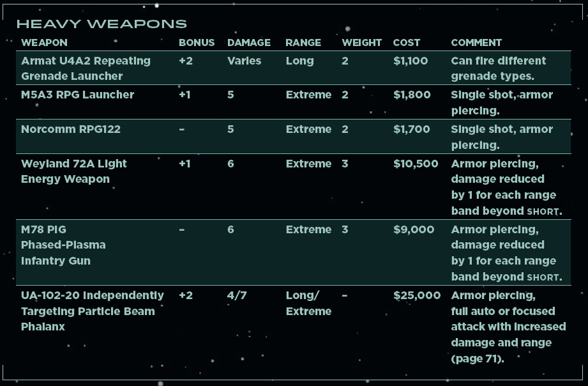The height and width of the screenshot is (386, 588).
Task: Click the WEIGHT column header
Action: 362,43
